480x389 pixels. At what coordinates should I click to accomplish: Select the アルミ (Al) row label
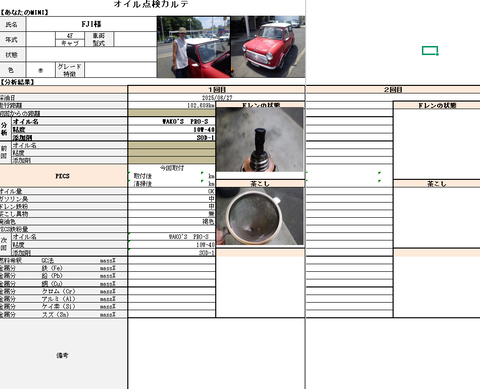[x=58, y=299]
